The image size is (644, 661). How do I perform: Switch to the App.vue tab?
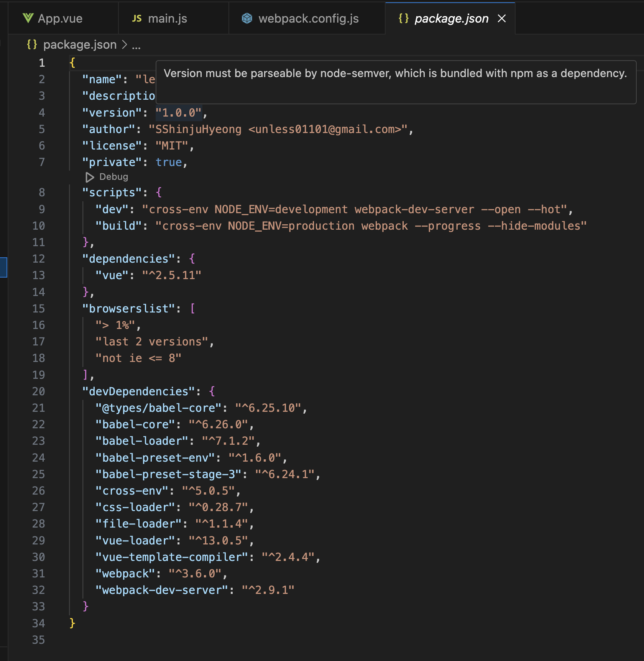[x=63, y=18]
